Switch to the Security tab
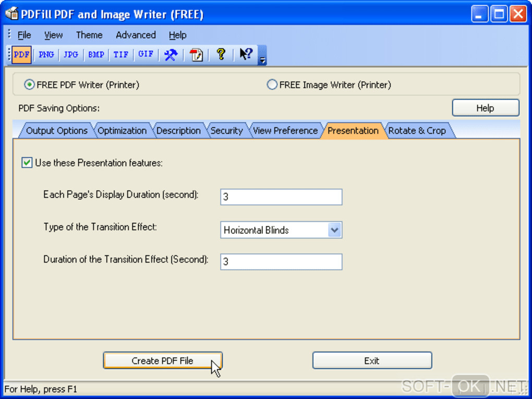The width and height of the screenshot is (532, 399). [227, 130]
